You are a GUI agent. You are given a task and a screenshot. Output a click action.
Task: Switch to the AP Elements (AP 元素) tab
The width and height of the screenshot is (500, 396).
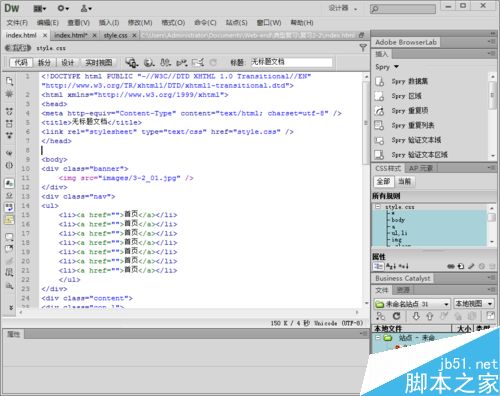click(421, 168)
